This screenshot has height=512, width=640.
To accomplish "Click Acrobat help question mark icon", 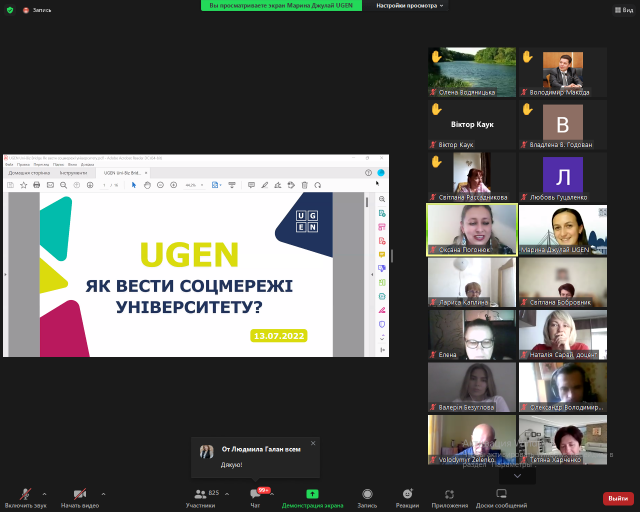I will (x=368, y=173).
